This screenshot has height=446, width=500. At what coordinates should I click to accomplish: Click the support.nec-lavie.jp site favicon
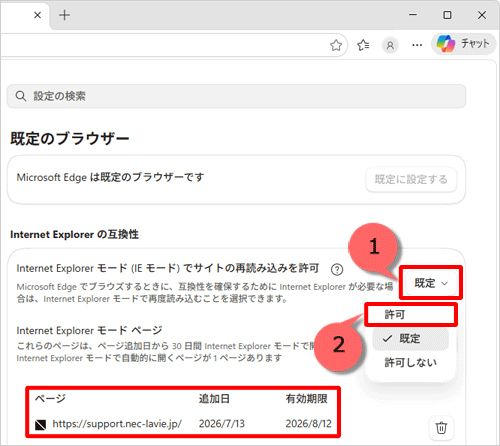[x=40, y=424]
